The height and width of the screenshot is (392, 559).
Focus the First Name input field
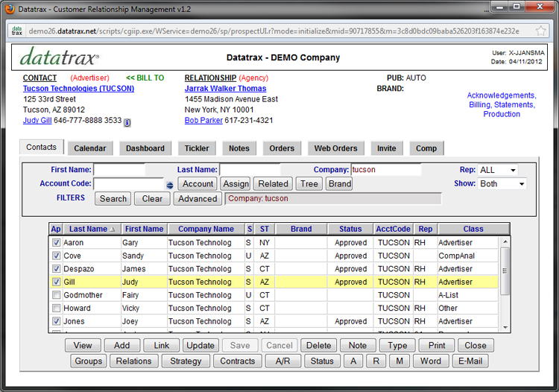(119, 170)
